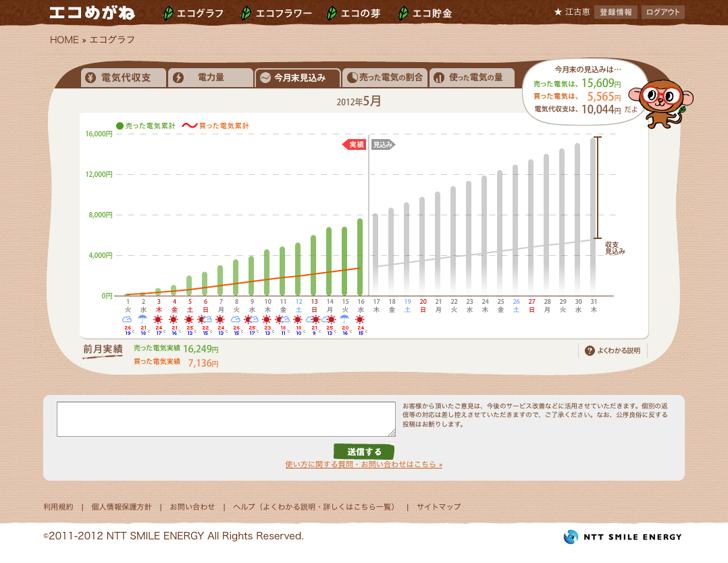
Task: Go to エコの芽 in the top navigation
Action: tap(353, 13)
